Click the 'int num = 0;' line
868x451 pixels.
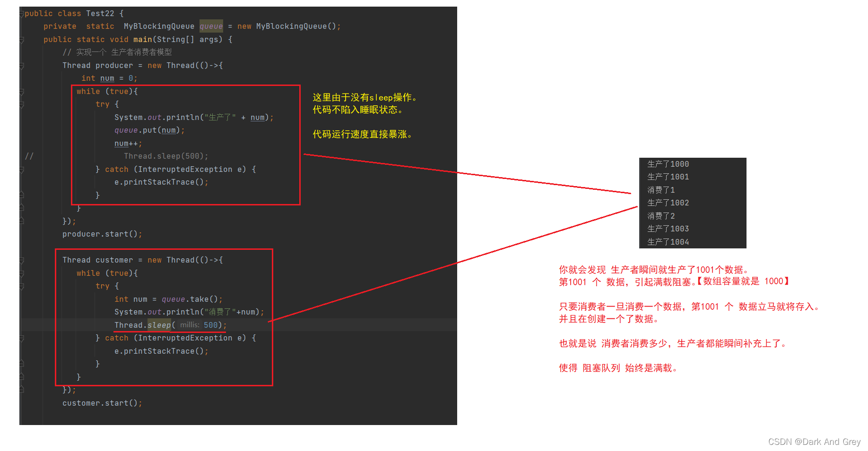[x=109, y=78]
